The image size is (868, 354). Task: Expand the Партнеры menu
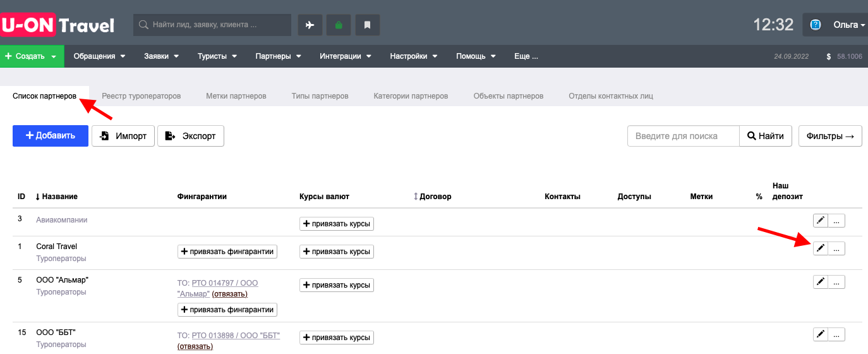point(278,56)
